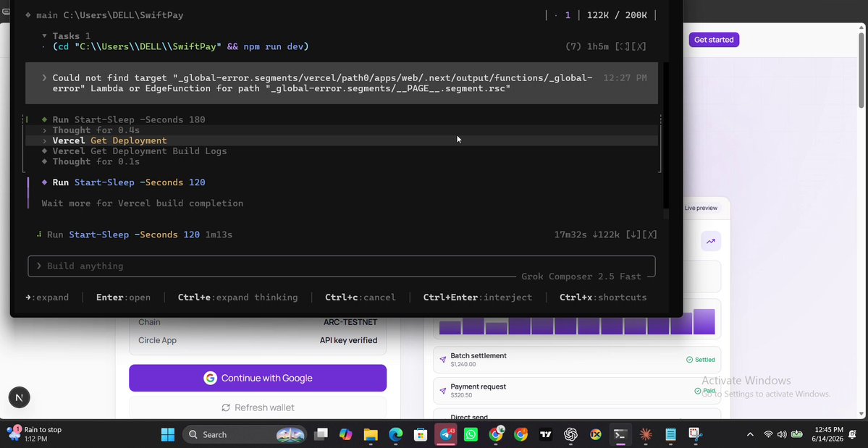Open Microsoft Store from the taskbar
868x448 pixels.
(x=420, y=435)
